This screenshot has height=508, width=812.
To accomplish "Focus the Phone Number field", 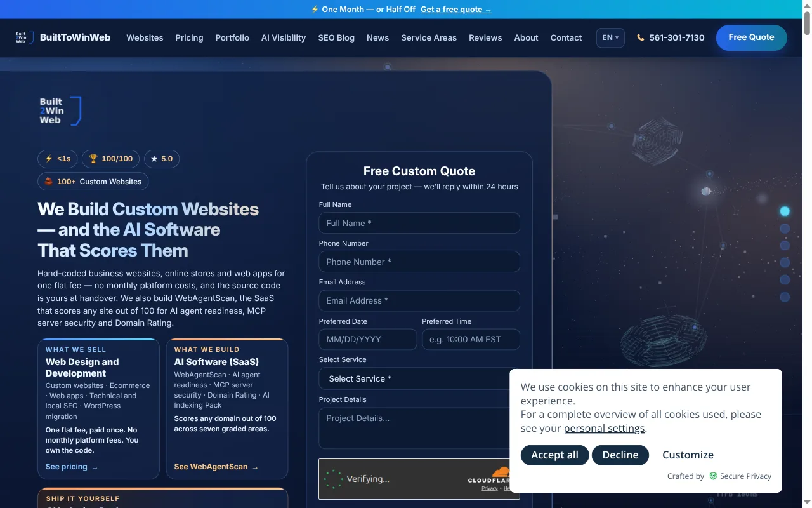I will click(x=419, y=262).
